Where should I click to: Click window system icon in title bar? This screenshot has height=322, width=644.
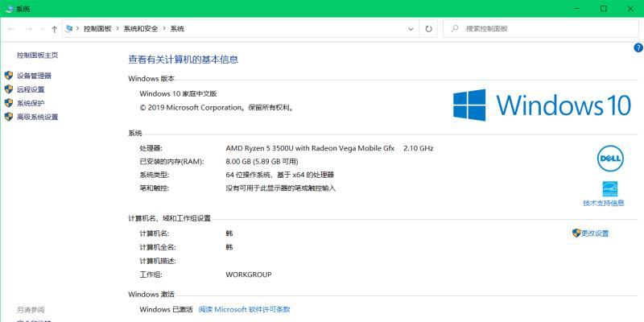pyautogui.click(x=10, y=9)
